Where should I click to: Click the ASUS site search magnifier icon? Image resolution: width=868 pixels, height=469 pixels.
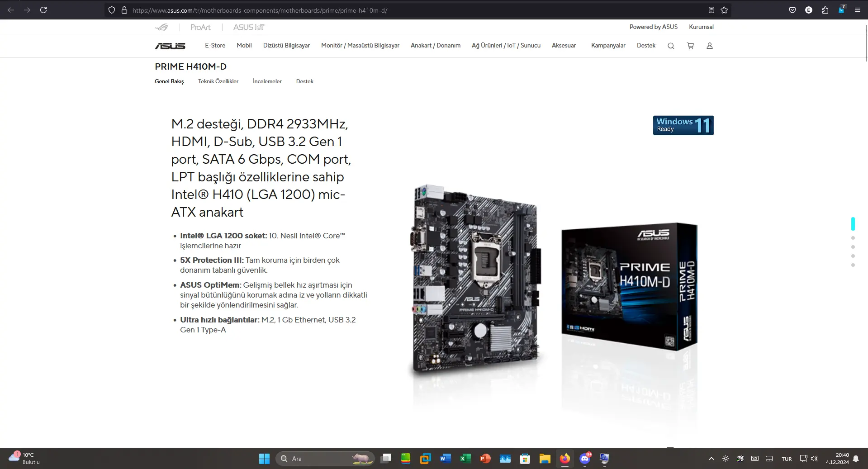pos(671,46)
